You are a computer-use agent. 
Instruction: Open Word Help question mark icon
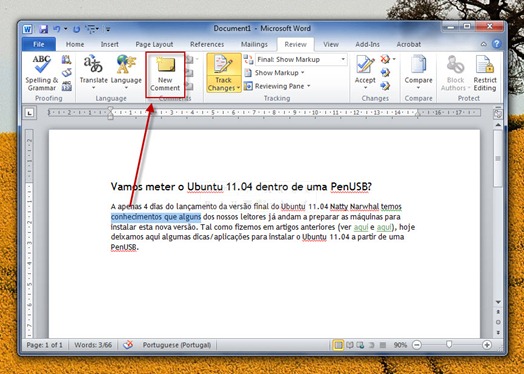497,44
